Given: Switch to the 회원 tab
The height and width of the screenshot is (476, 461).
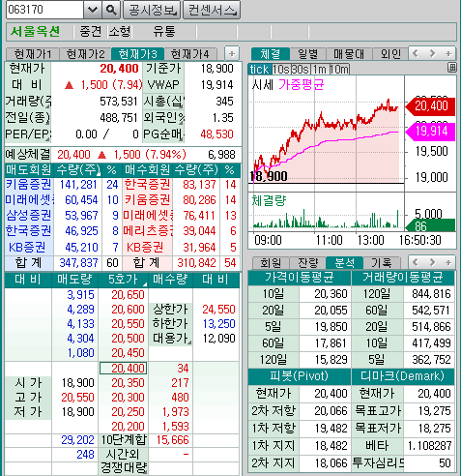Looking at the screenshot, I should [x=271, y=263].
